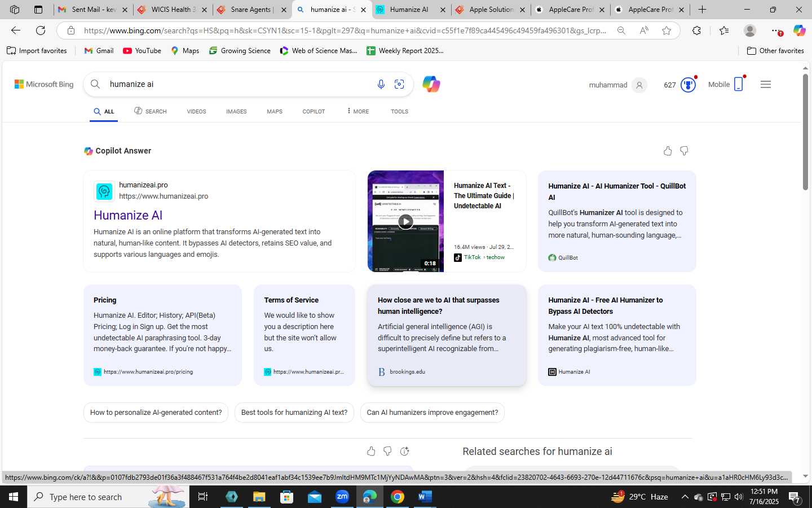Switch to the MAPS tab

(275, 111)
